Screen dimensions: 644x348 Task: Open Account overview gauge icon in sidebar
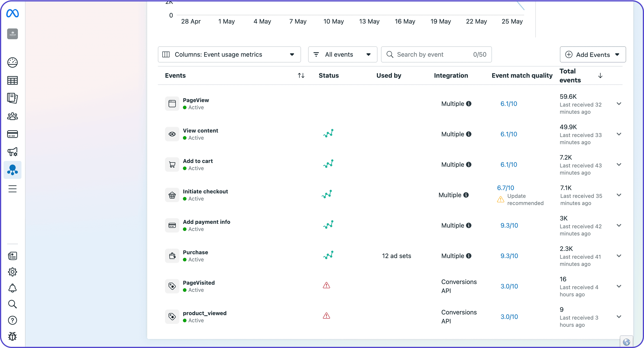tap(12, 62)
